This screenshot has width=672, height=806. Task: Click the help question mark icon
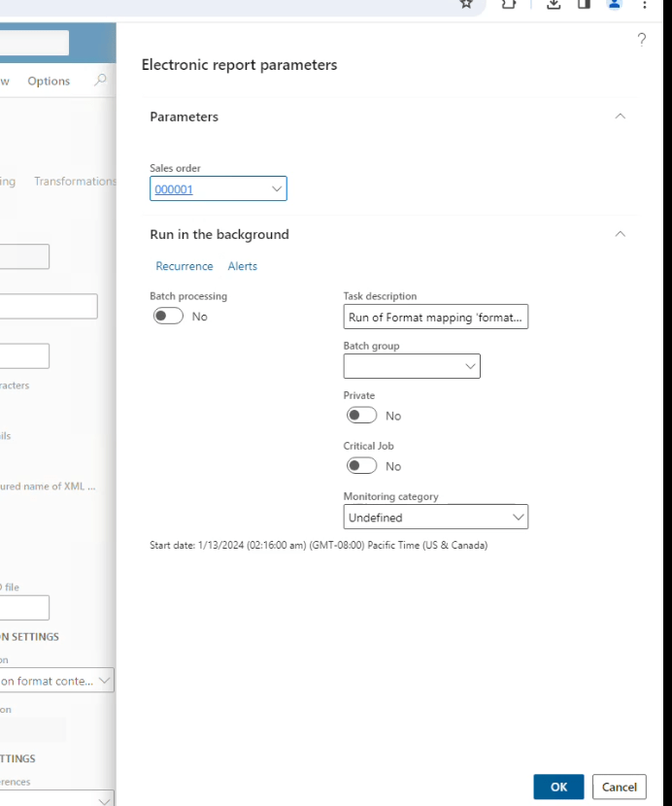pos(641,40)
